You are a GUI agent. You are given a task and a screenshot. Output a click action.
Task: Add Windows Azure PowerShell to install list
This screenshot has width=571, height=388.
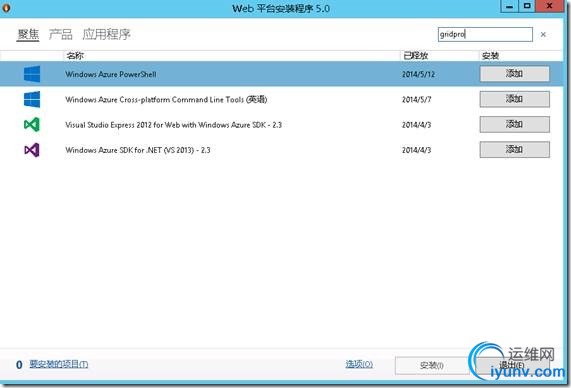(514, 74)
